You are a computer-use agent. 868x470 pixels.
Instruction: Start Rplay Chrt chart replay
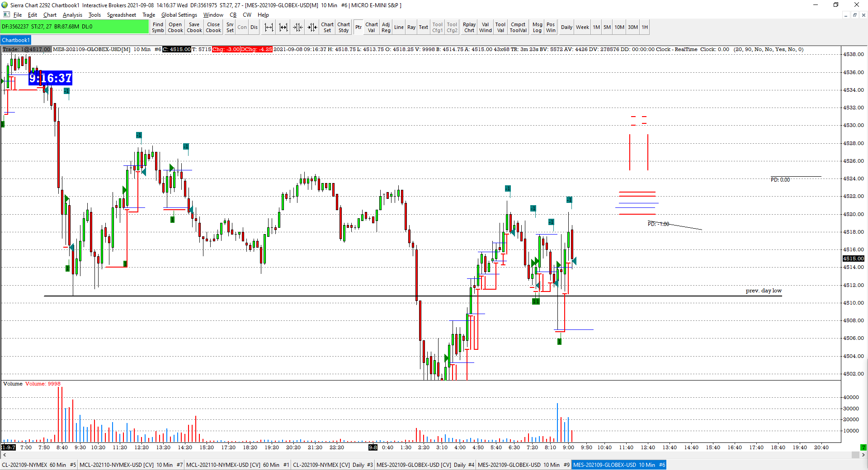[469, 27]
